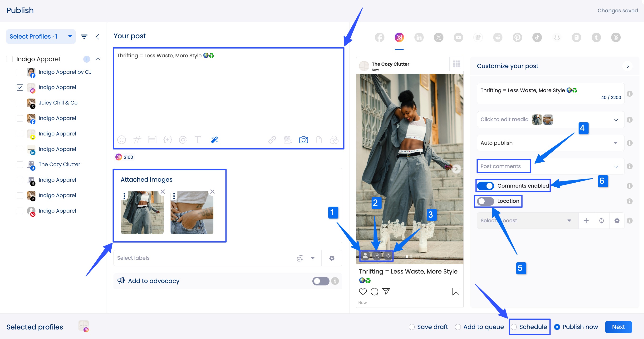Click the Next button
Image resolution: width=644 pixels, height=339 pixels.
coord(618,327)
